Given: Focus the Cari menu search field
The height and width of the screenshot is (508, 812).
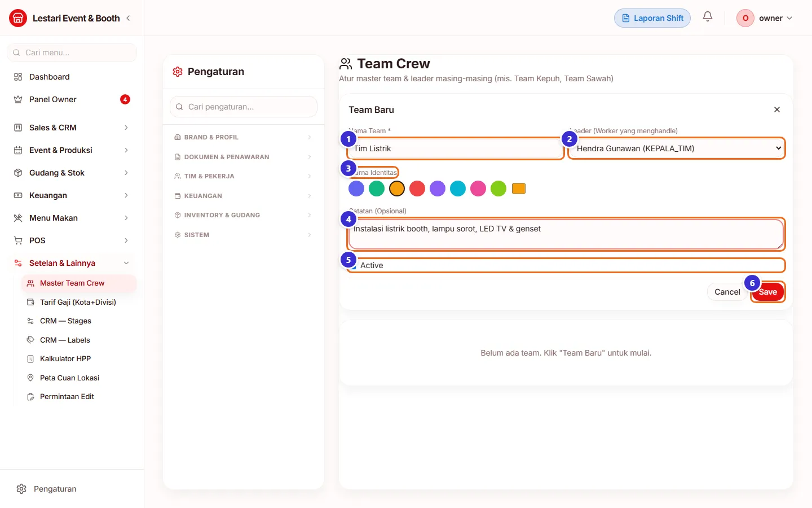Looking at the screenshot, I should click(72, 52).
